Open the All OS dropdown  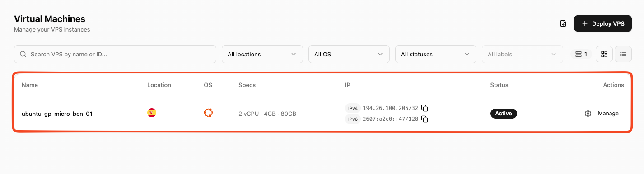click(x=349, y=54)
